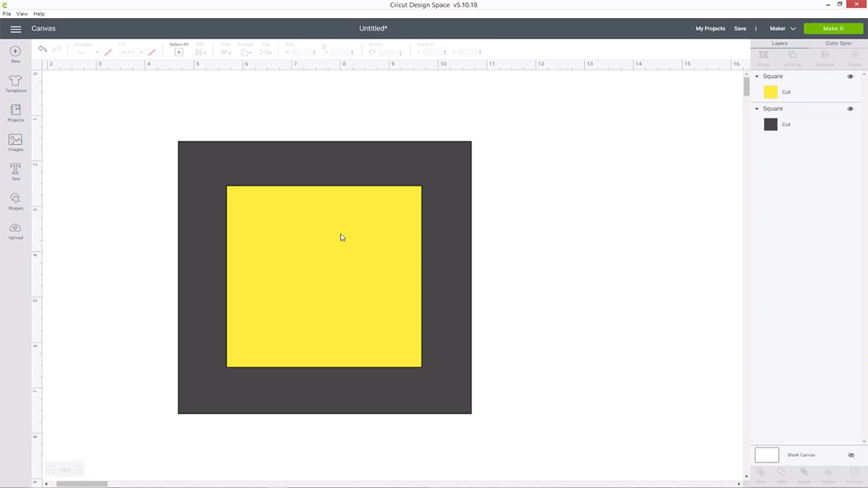Open the hamburger menu

15,29
